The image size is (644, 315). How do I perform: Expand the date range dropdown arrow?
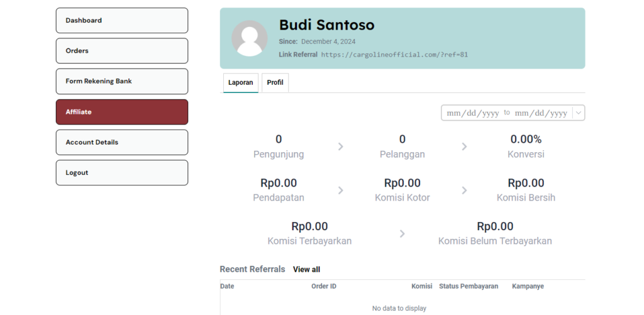point(579,113)
